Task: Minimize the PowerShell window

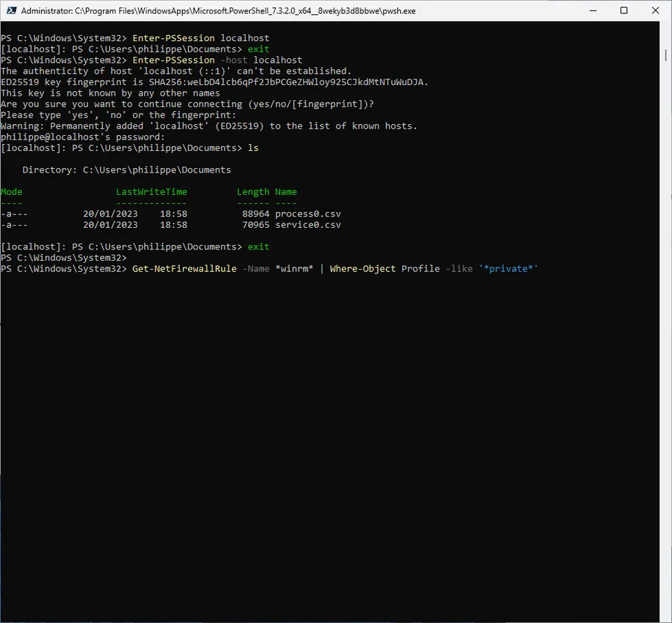Action: point(593,10)
